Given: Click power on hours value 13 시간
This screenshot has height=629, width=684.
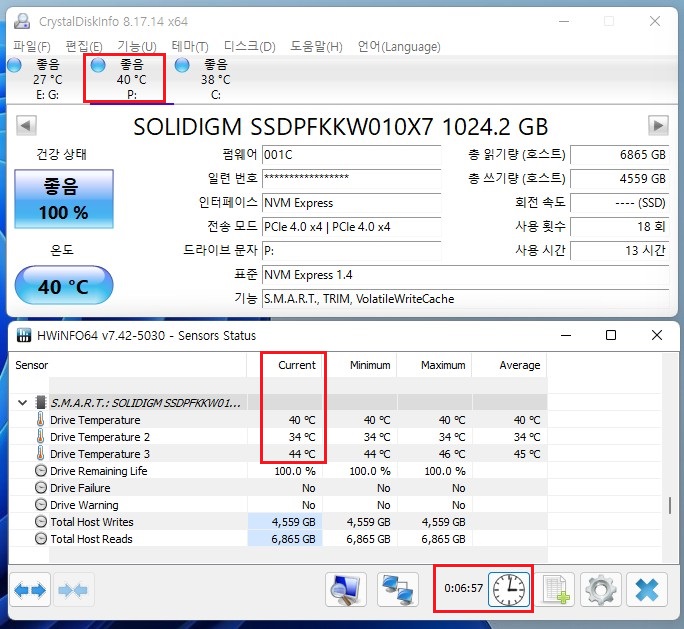Looking at the screenshot, I should point(619,251).
